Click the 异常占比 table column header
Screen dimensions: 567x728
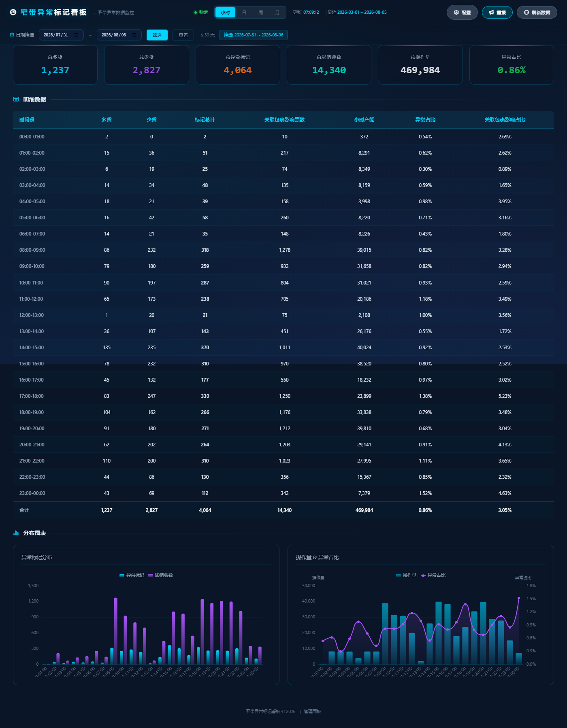[425, 120]
